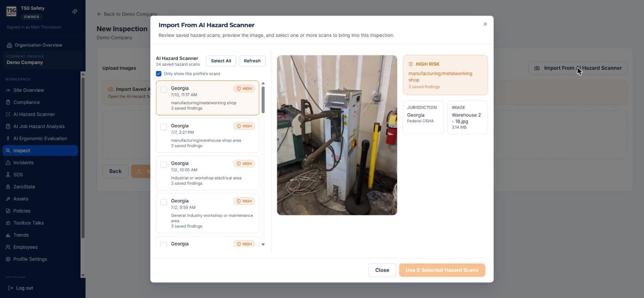This screenshot has height=298, width=644.
Task: Click the sparkle pin icon beside TSG Safety
Action: [x=75, y=11]
